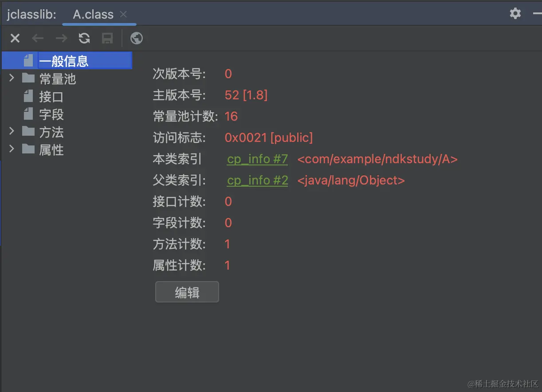Click the forward navigation arrow icon

click(61, 38)
